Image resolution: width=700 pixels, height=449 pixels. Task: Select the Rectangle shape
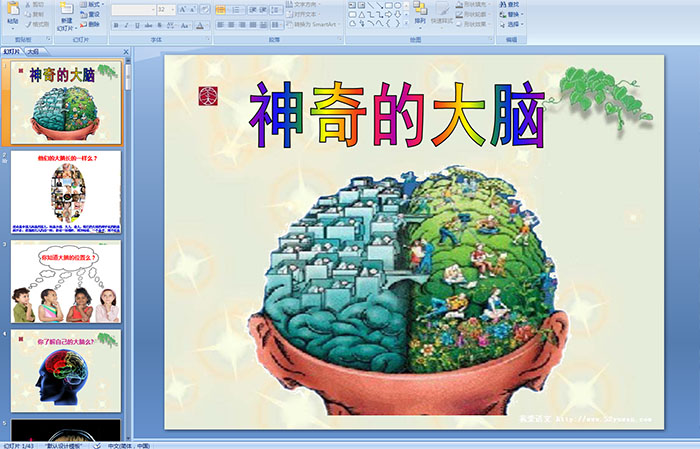pyautogui.click(x=388, y=5)
